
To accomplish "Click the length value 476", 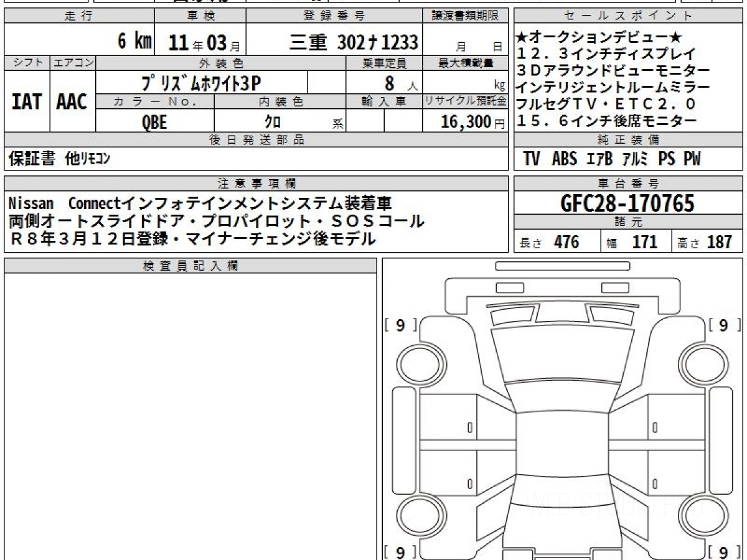I will tap(566, 242).
